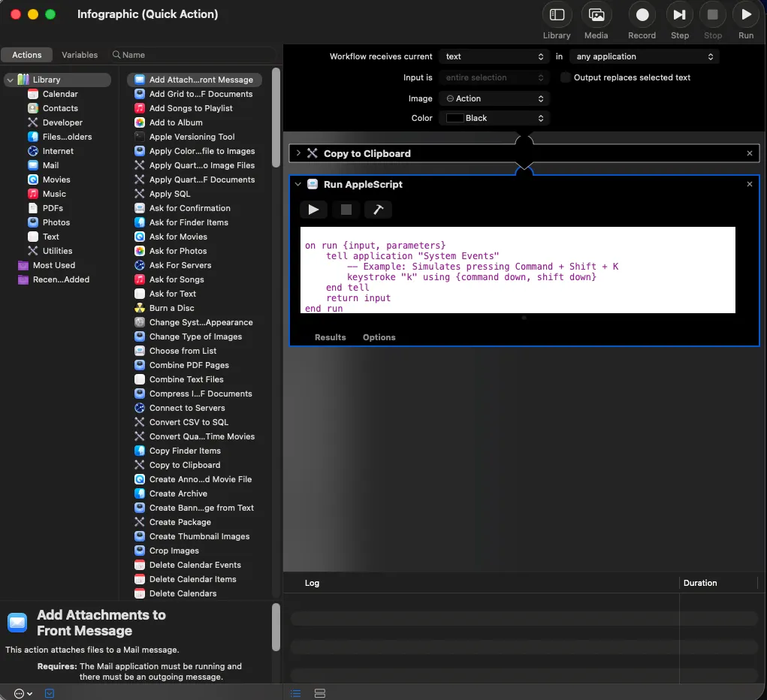Start recording with the Record button
The image size is (767, 700).
click(642, 15)
